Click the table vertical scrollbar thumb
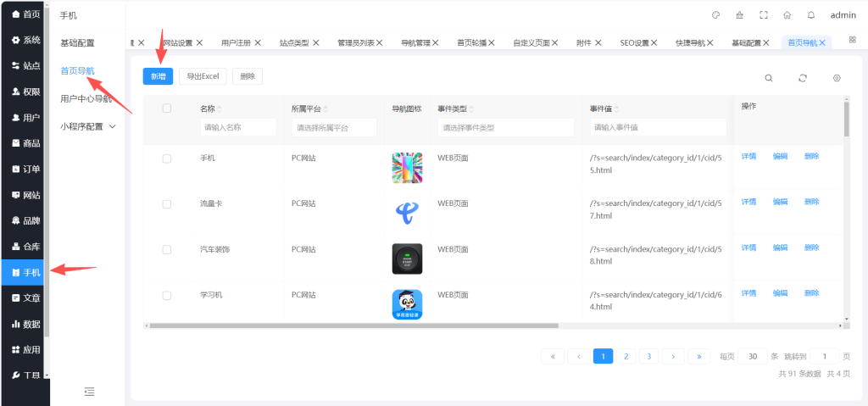The height and width of the screenshot is (406, 868). pyautogui.click(x=847, y=119)
